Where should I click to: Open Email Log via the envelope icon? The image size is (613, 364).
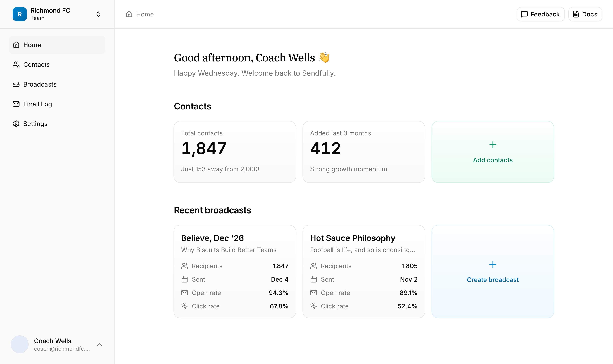click(16, 104)
